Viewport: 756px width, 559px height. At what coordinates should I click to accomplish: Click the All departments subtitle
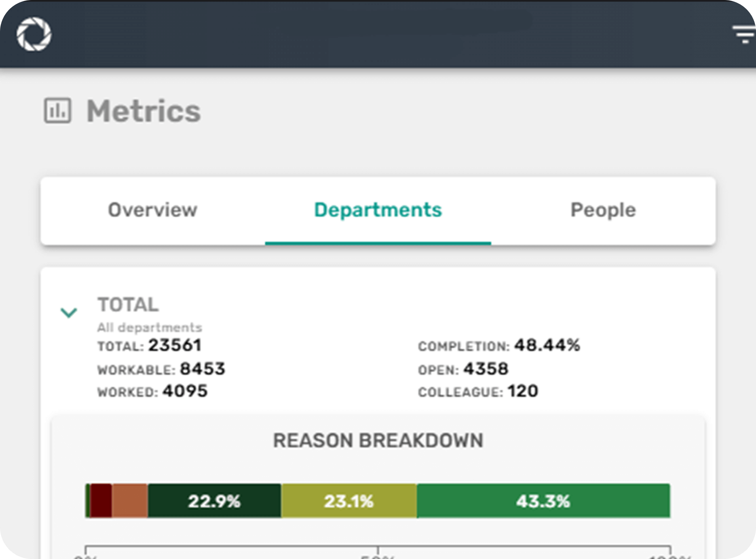(x=149, y=327)
